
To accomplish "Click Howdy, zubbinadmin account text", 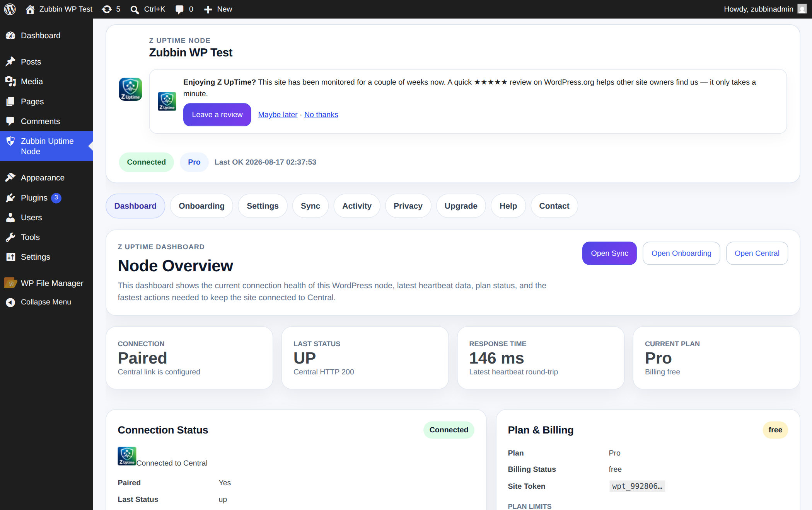I will [758, 9].
